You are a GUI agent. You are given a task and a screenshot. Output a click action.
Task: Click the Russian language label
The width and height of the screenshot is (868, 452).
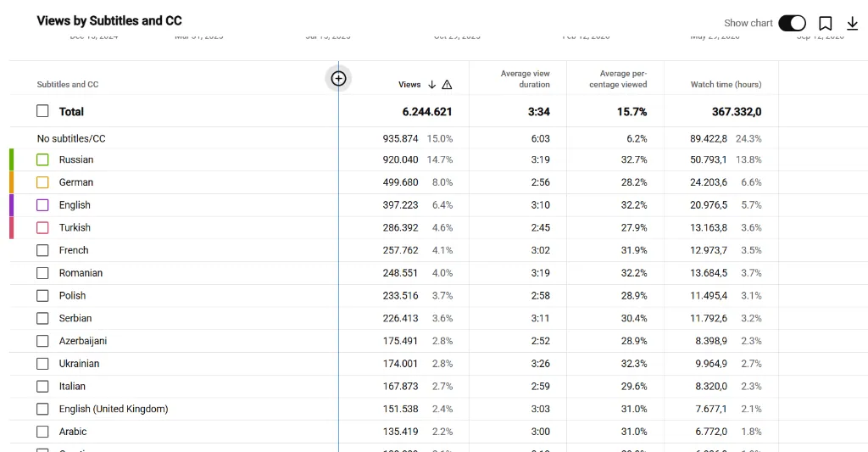pos(76,159)
